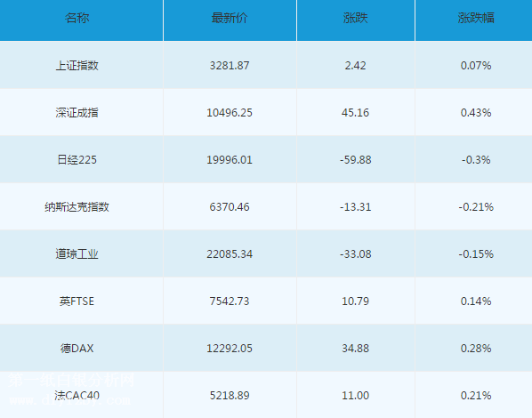The width and height of the screenshot is (532, 418).
Task: Click the -59.88 change value
Action: (356, 159)
